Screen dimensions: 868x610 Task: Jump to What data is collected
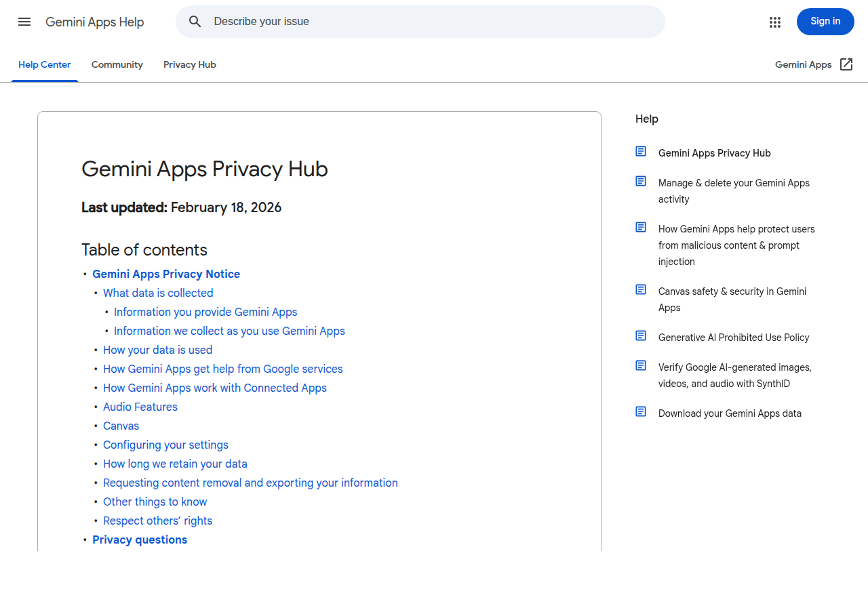(158, 293)
